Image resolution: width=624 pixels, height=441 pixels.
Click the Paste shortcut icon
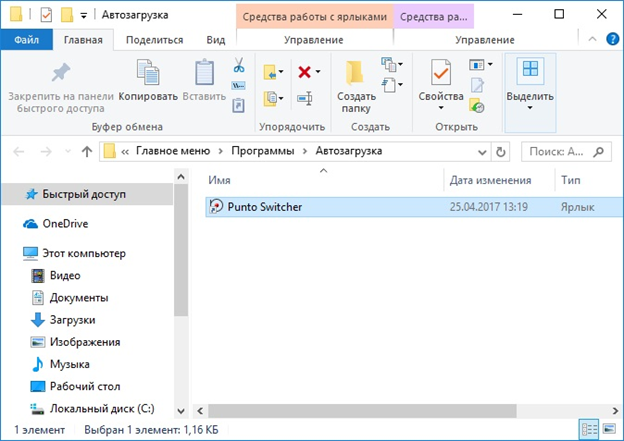[x=238, y=105]
